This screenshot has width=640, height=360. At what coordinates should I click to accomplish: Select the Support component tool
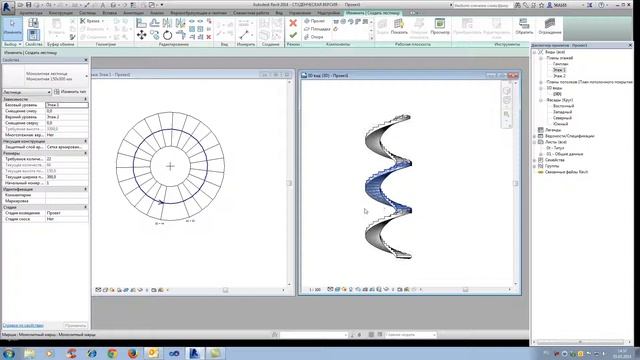pyautogui.click(x=314, y=37)
